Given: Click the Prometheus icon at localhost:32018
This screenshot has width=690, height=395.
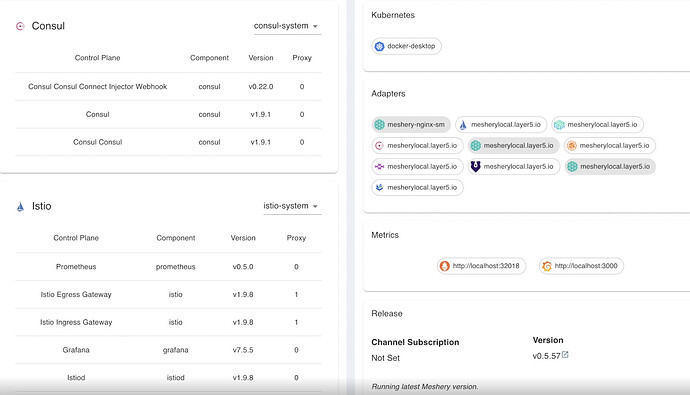Looking at the screenshot, I should [444, 266].
